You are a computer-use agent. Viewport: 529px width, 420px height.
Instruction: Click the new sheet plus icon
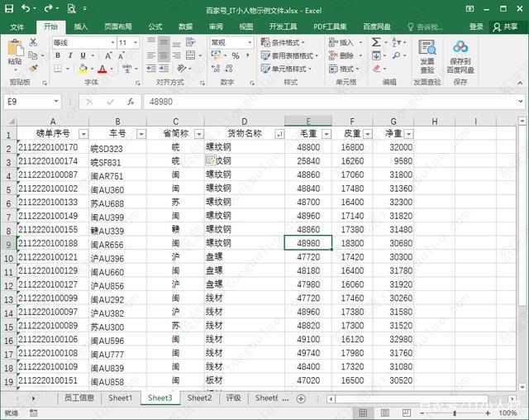(301, 398)
